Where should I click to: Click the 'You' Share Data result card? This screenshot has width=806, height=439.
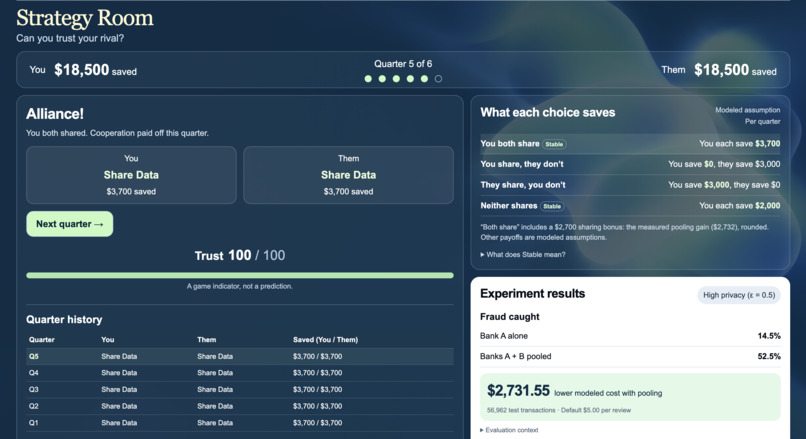131,175
